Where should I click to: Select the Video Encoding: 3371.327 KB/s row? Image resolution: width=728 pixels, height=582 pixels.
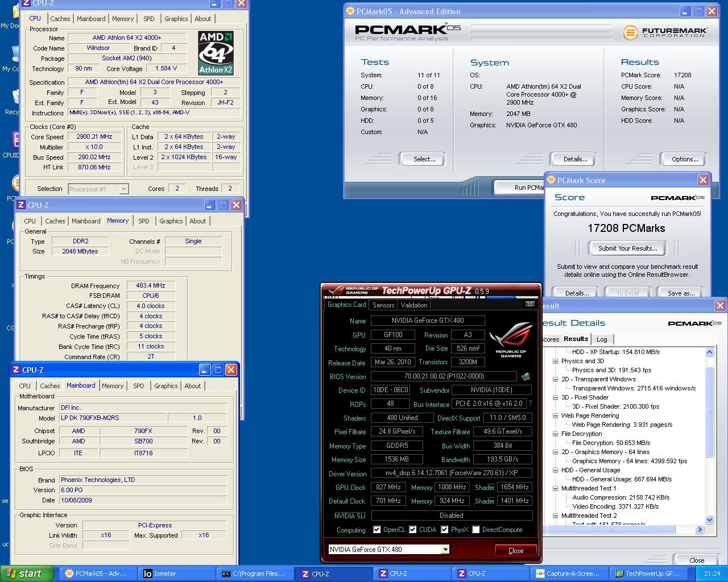[x=615, y=506]
